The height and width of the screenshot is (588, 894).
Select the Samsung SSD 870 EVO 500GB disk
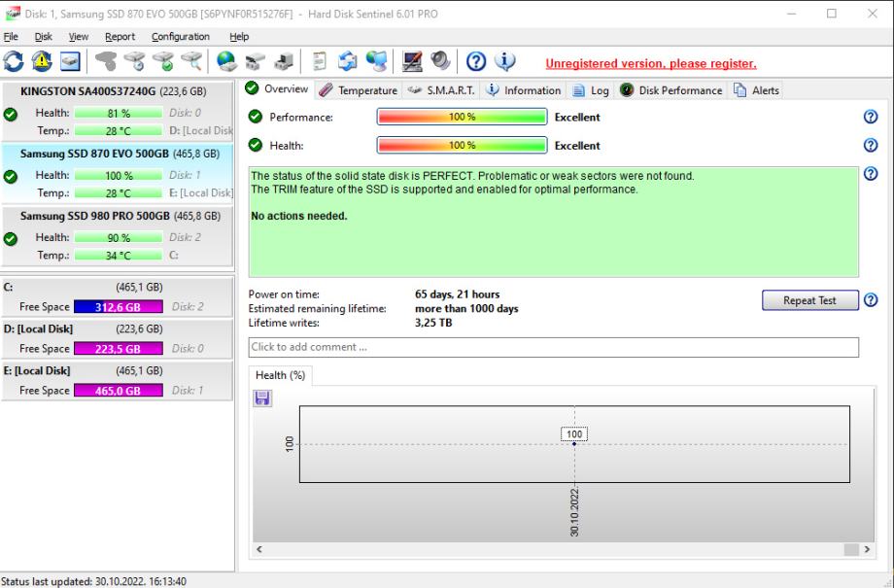(x=118, y=173)
